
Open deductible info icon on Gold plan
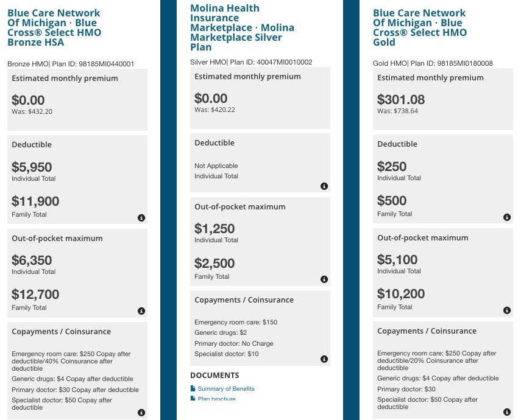pos(507,217)
